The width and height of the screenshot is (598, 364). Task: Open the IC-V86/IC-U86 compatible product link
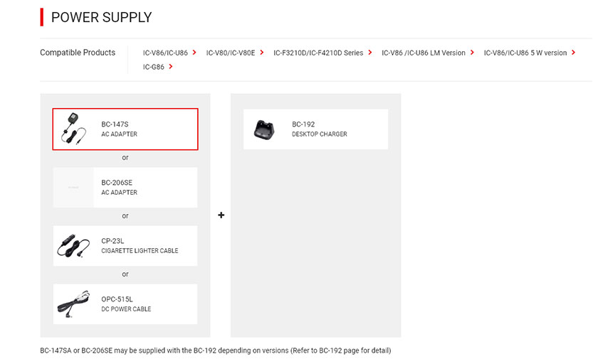click(165, 53)
